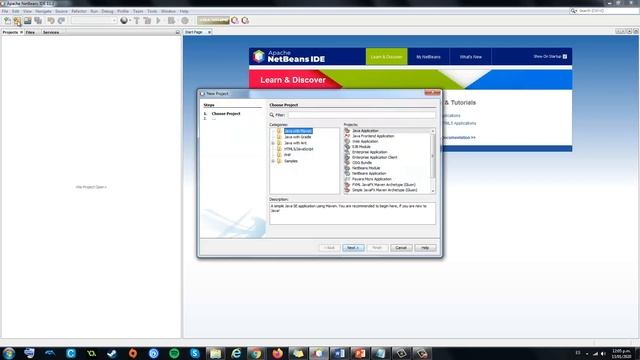Viewport: 640px width, 360px height.
Task: Switch to the Services panel tab
Action: [51, 32]
